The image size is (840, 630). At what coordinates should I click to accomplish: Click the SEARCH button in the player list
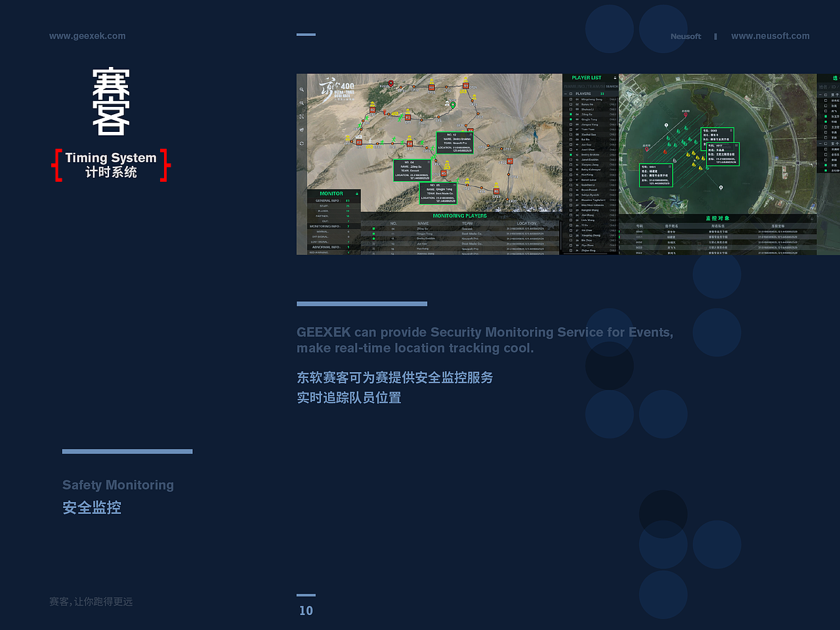pos(612,86)
